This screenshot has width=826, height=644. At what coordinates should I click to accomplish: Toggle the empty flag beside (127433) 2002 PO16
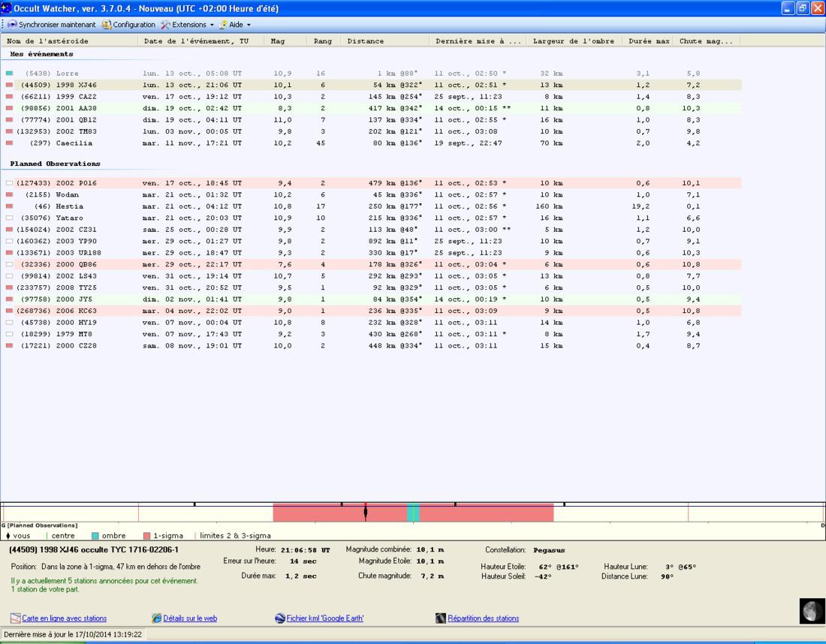coord(10,183)
